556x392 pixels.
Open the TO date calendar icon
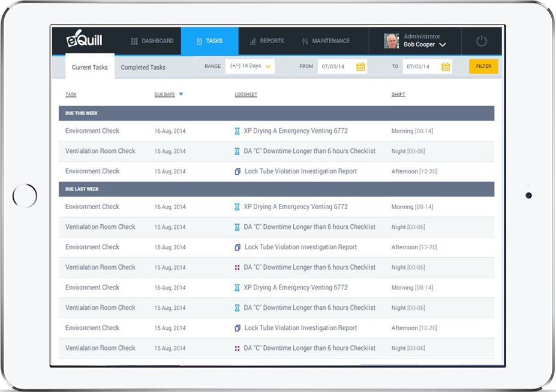[x=446, y=67]
